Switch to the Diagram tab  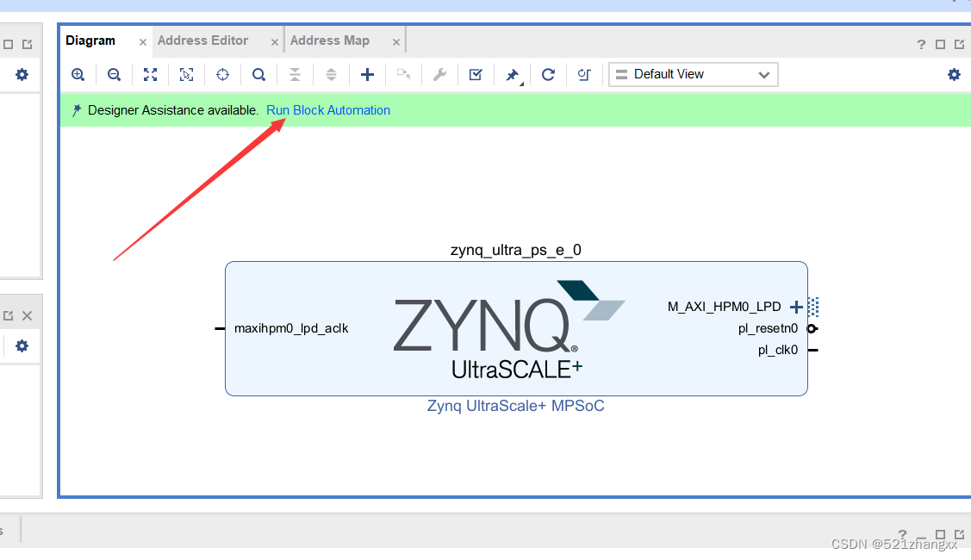pyautogui.click(x=90, y=40)
